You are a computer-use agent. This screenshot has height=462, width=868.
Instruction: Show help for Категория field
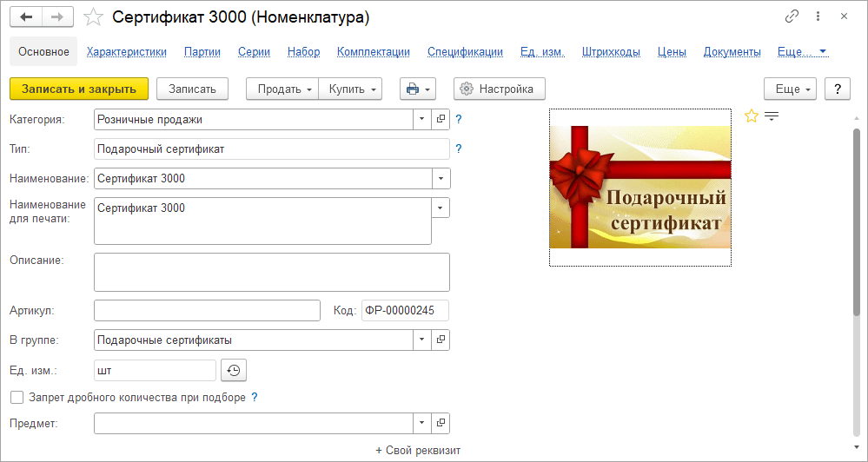pos(459,119)
